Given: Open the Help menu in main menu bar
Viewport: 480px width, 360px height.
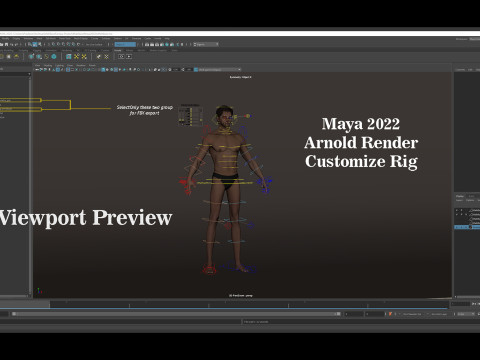Looking at the screenshot, I should [x=167, y=38].
